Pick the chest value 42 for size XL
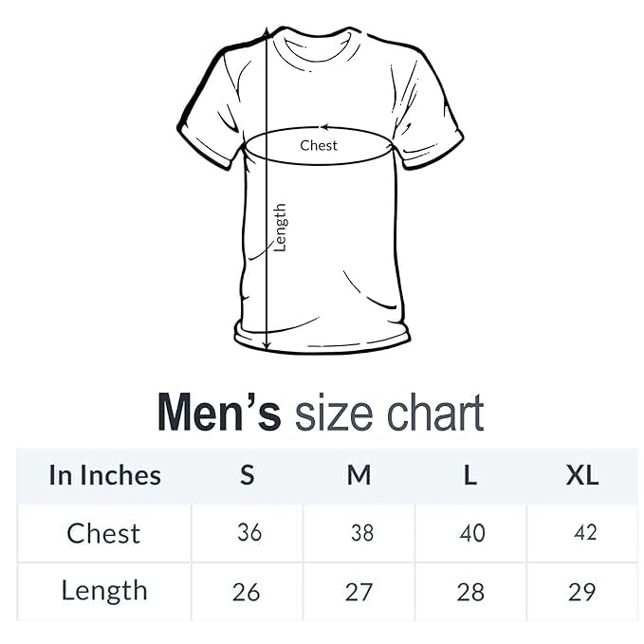Screen dimensions: 644x644 point(586,533)
